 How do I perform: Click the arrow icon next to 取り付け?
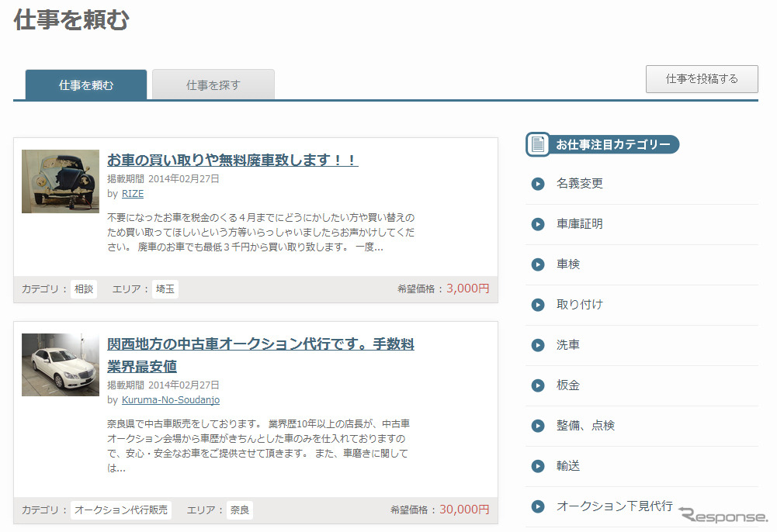[538, 305]
